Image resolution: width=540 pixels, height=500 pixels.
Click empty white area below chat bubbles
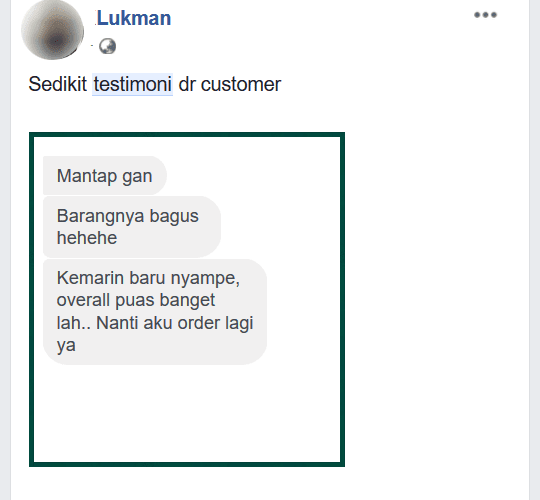(x=187, y=413)
